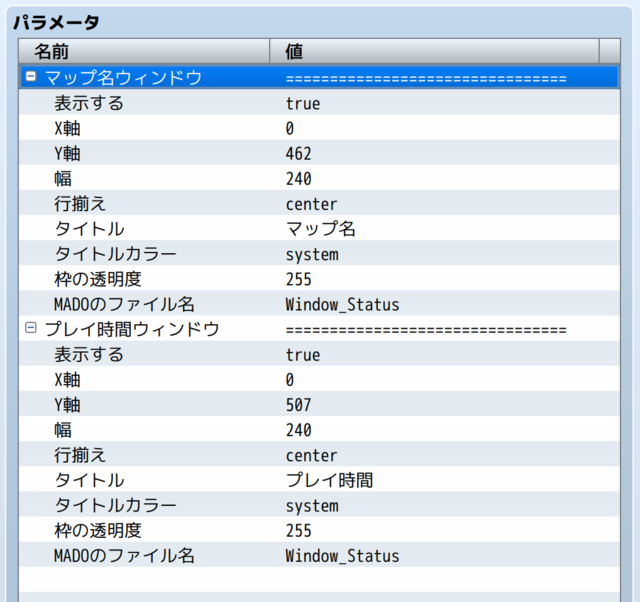Select the Y軸 value 462
This screenshot has width=640, height=602.
pos(298,154)
